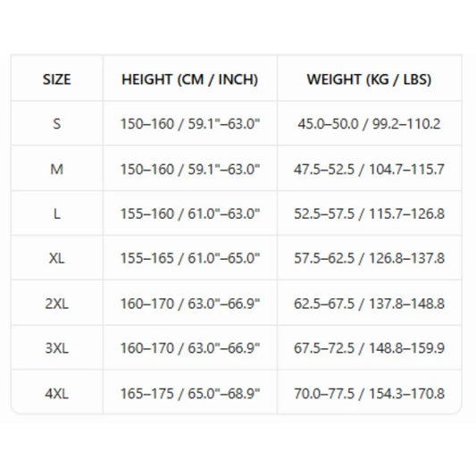Select the L size cell
The width and height of the screenshot is (476, 476).
point(57,213)
